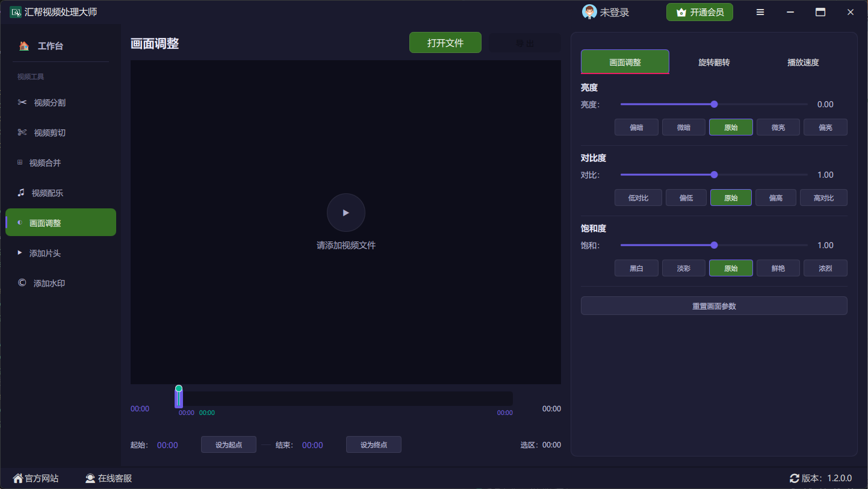Click the 版本: 1.2.0.0 text
The height and width of the screenshot is (489, 868).
(x=826, y=478)
